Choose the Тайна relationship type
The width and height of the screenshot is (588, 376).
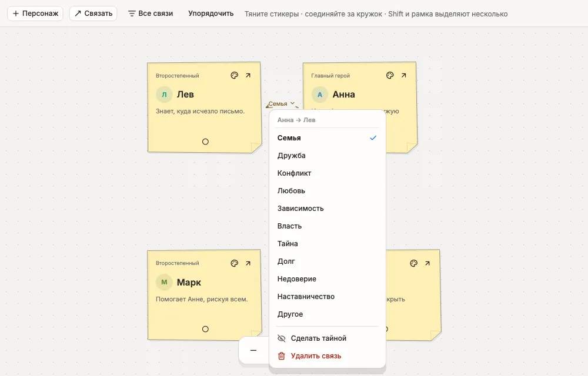click(328, 243)
